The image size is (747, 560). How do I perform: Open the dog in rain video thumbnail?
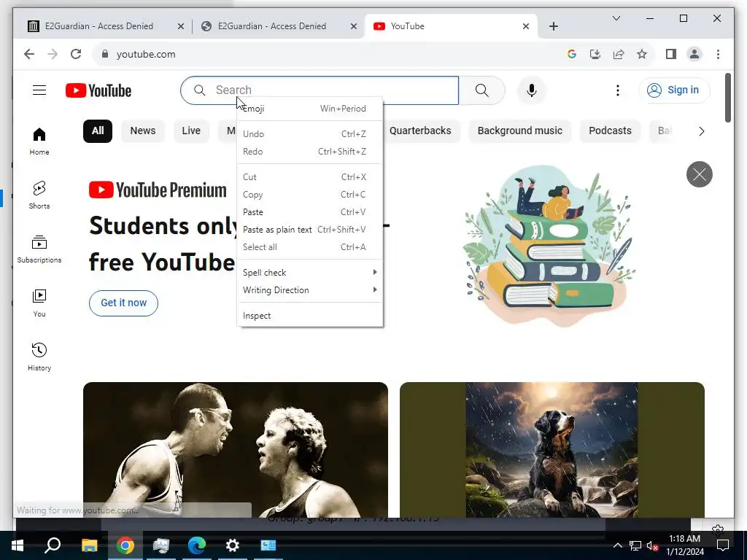(x=551, y=449)
